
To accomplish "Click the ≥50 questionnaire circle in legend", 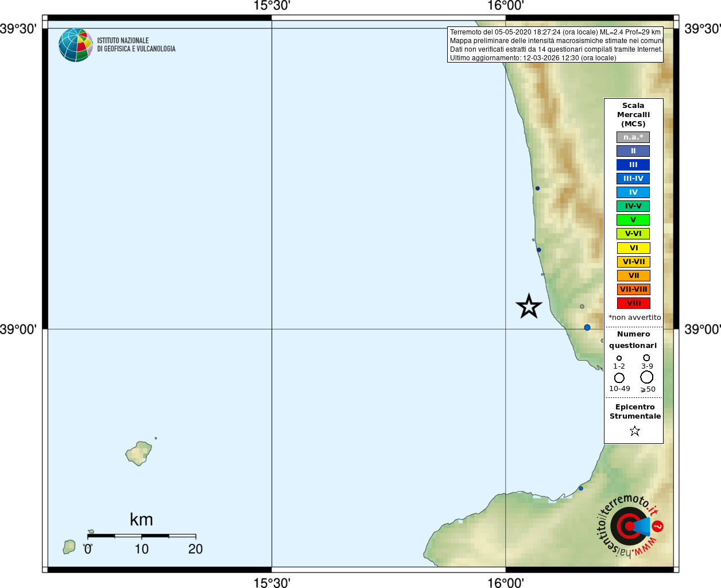I will point(647,377).
